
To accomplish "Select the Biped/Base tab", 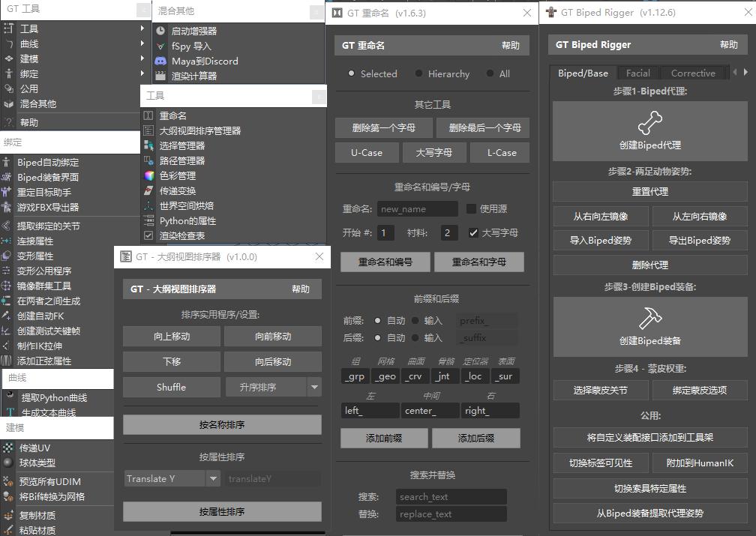I will tap(583, 73).
